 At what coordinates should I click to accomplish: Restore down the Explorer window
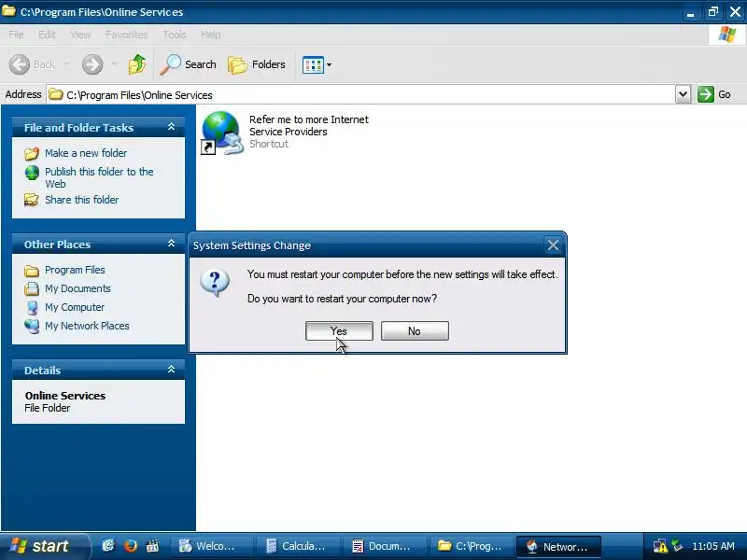pos(712,11)
